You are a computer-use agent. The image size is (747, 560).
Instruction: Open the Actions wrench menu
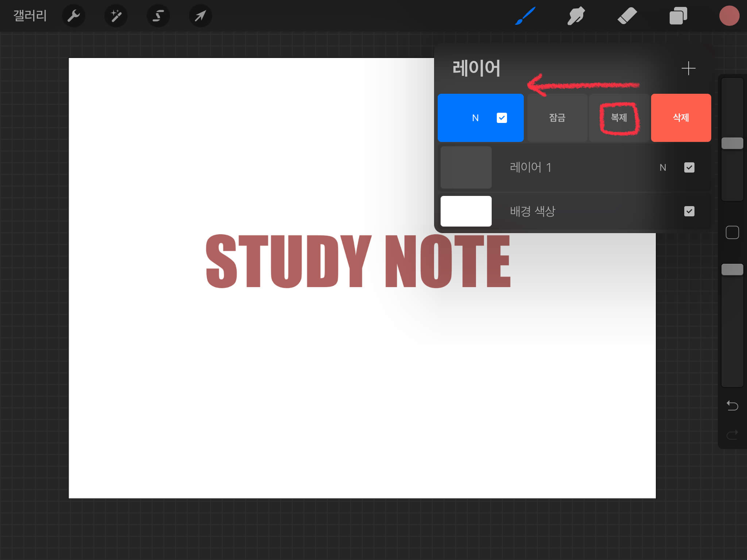click(74, 16)
